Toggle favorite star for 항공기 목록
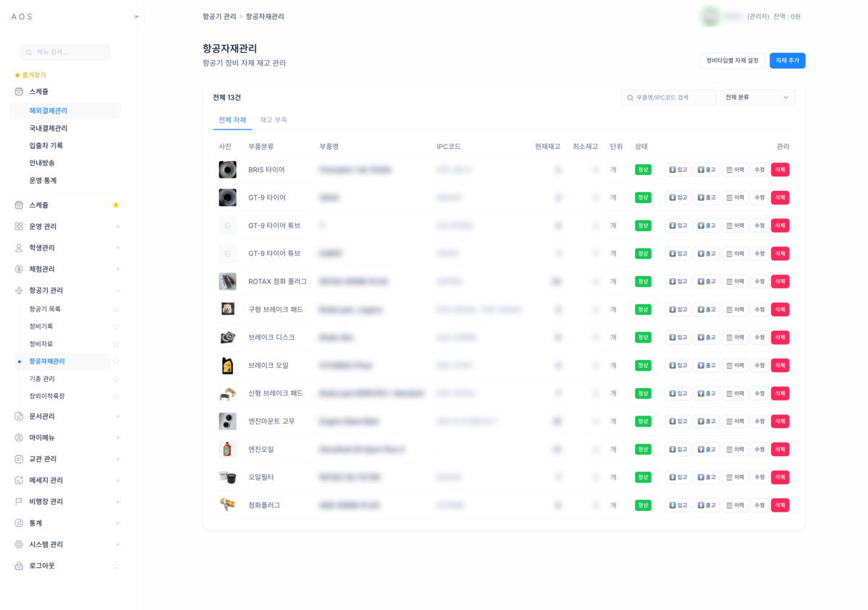Viewport: 868px width, 610px height. click(x=116, y=309)
